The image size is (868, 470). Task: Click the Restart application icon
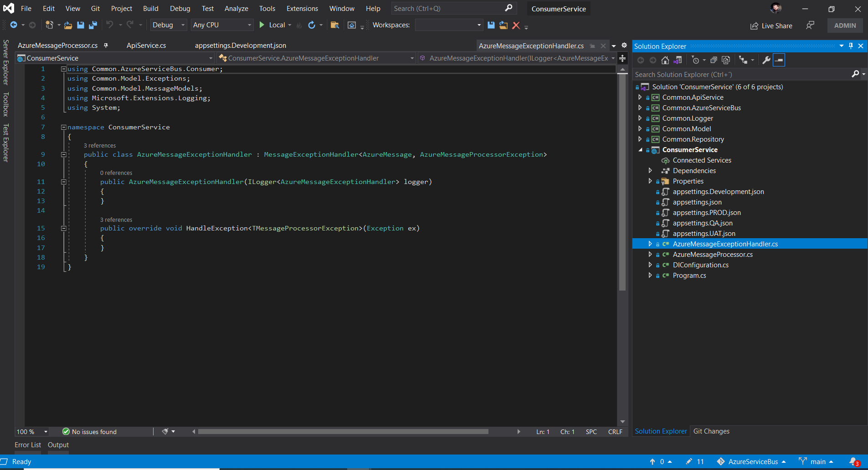coord(312,25)
